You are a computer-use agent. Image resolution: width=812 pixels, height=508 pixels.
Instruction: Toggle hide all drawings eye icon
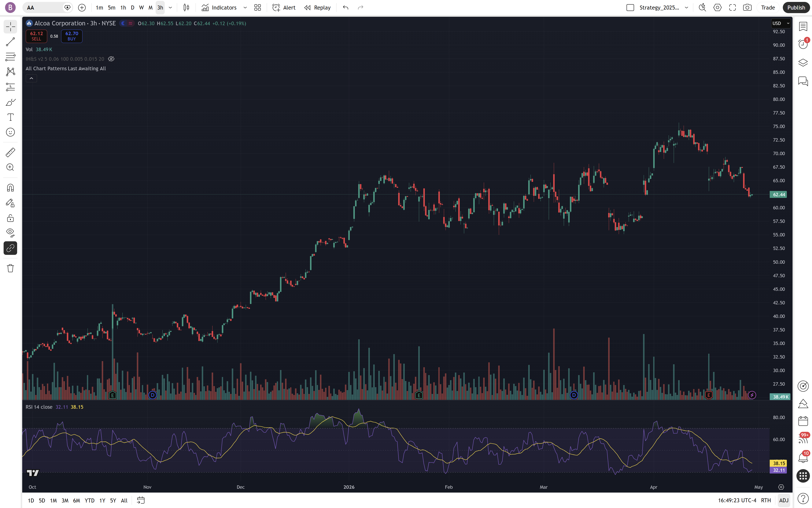[x=10, y=233]
